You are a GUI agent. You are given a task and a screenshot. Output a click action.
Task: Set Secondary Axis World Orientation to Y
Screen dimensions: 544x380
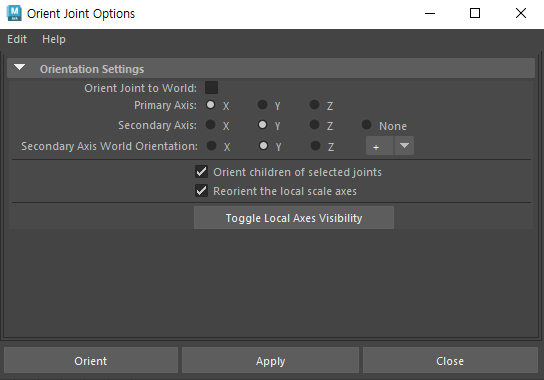coord(263,146)
